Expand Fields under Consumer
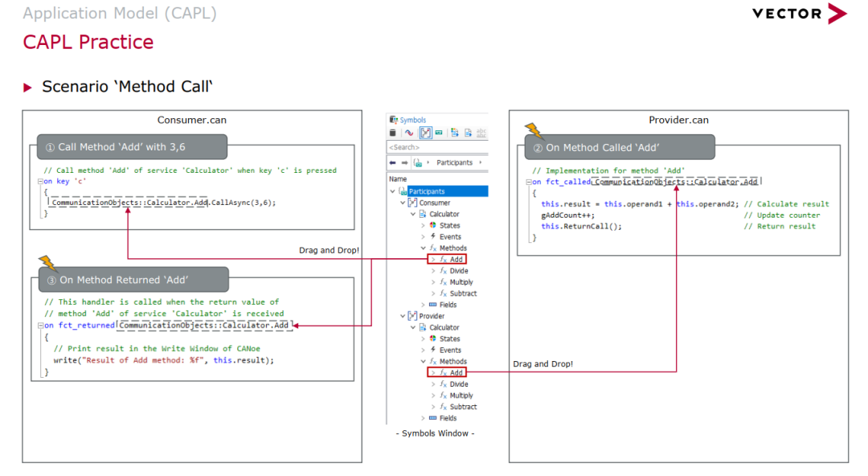868x476 pixels. [x=423, y=305]
